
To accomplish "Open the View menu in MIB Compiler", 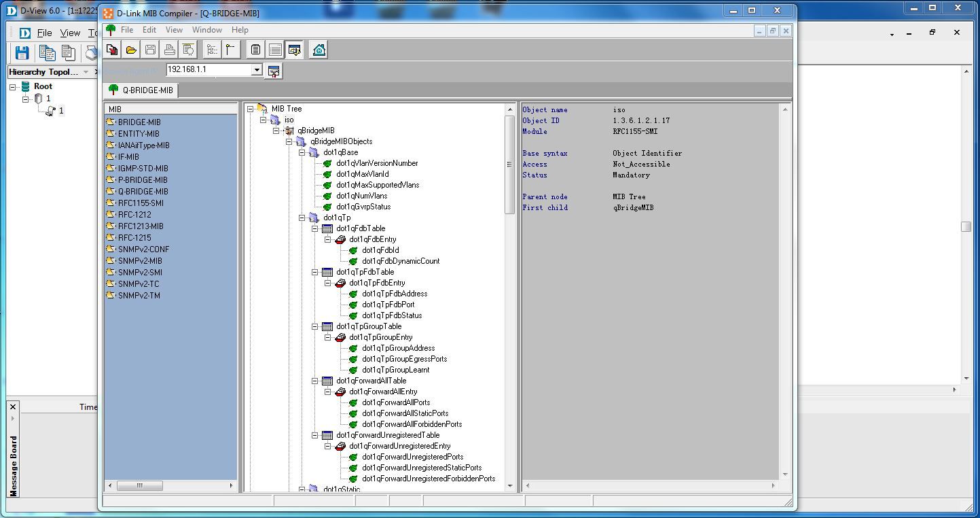I will (x=174, y=30).
